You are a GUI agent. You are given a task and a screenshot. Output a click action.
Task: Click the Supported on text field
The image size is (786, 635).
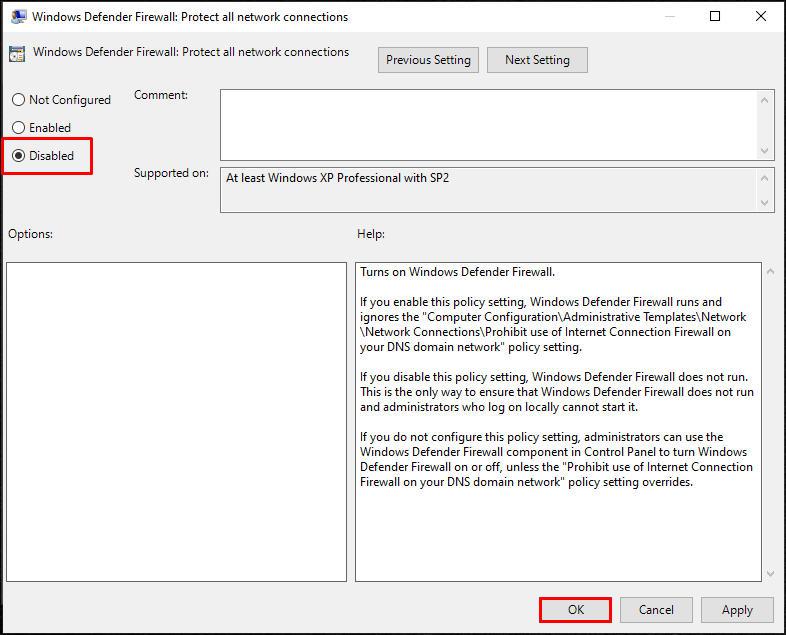coord(489,190)
